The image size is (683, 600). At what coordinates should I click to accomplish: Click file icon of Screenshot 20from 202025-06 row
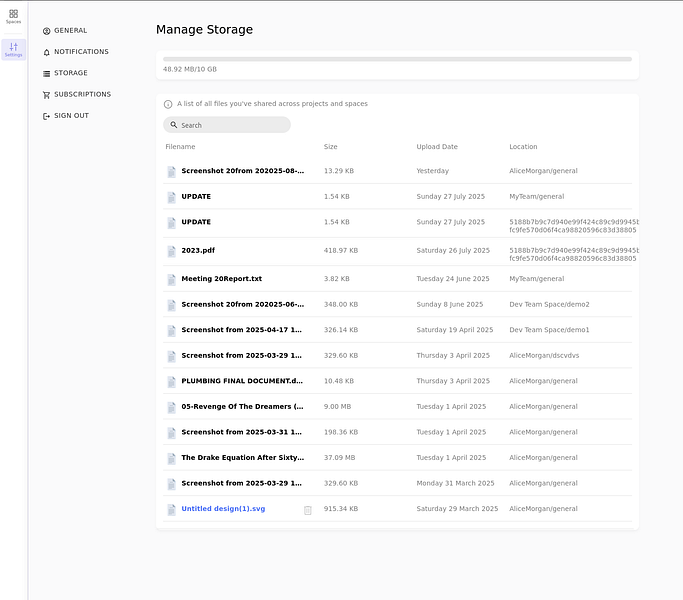(172, 305)
